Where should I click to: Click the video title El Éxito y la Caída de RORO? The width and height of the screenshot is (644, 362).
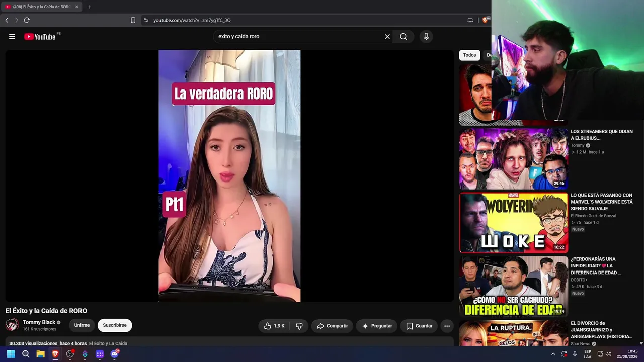[x=46, y=311]
